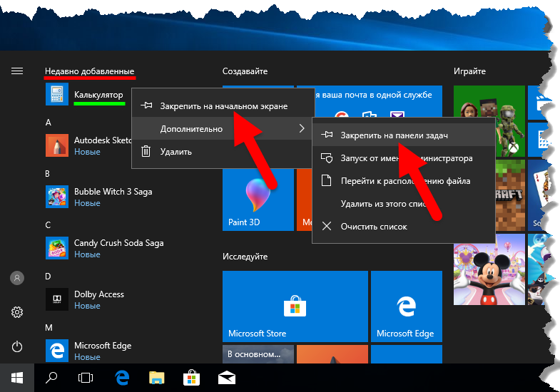Click the Windows Start button
Image resolution: width=560 pixels, height=392 pixels.
coord(17,378)
